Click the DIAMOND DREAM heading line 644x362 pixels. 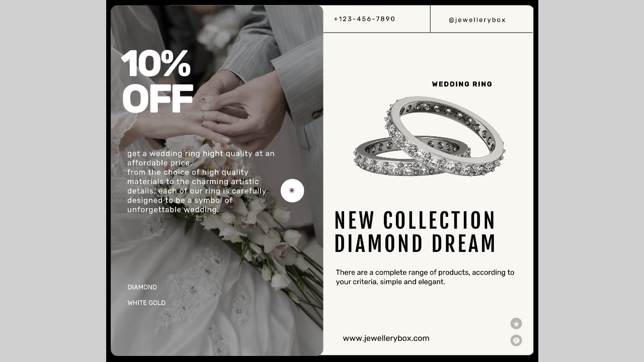tap(415, 244)
